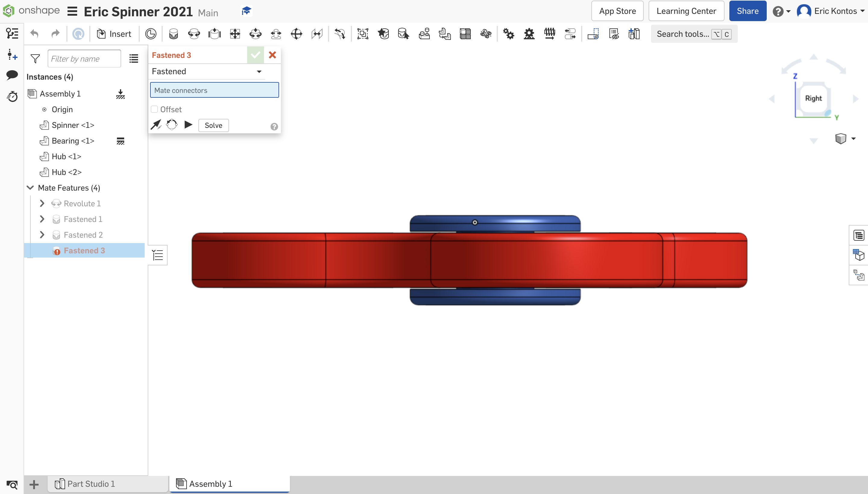Enable the Offset checkbox in the Fastened 3 dialog
This screenshot has height=494, width=868.
click(x=155, y=109)
